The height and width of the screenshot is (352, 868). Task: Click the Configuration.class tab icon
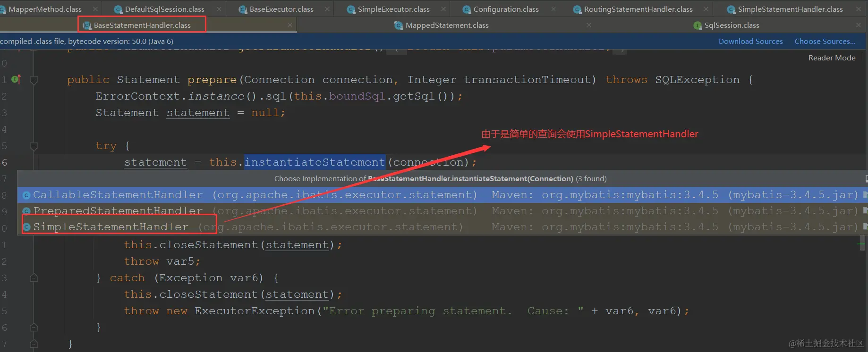pos(467,9)
